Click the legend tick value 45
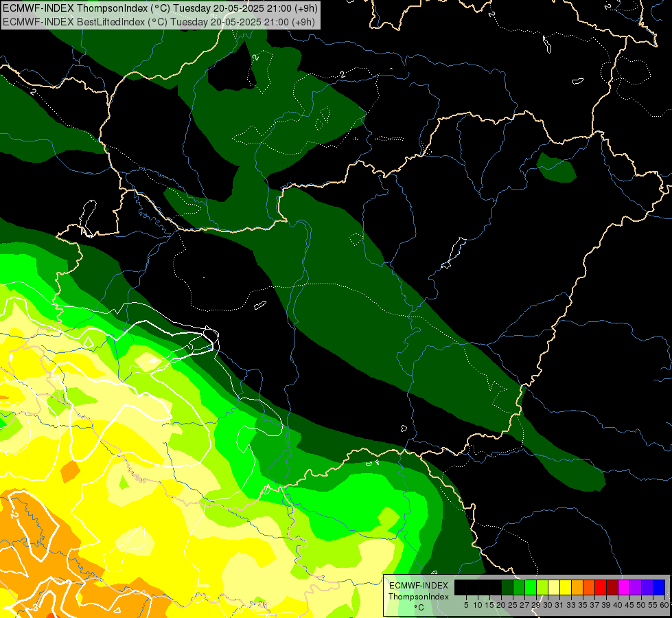This screenshot has height=618, width=672. tap(630, 605)
